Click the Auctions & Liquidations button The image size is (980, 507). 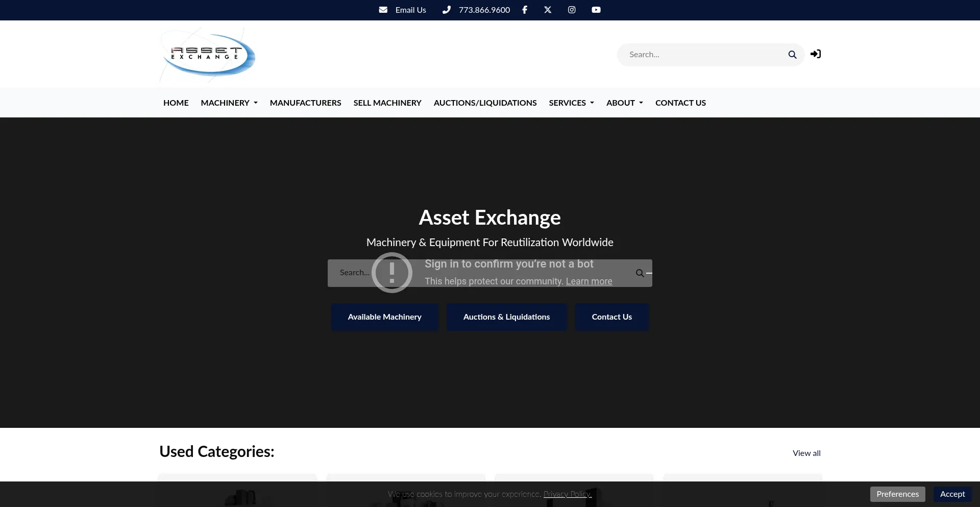(x=506, y=317)
